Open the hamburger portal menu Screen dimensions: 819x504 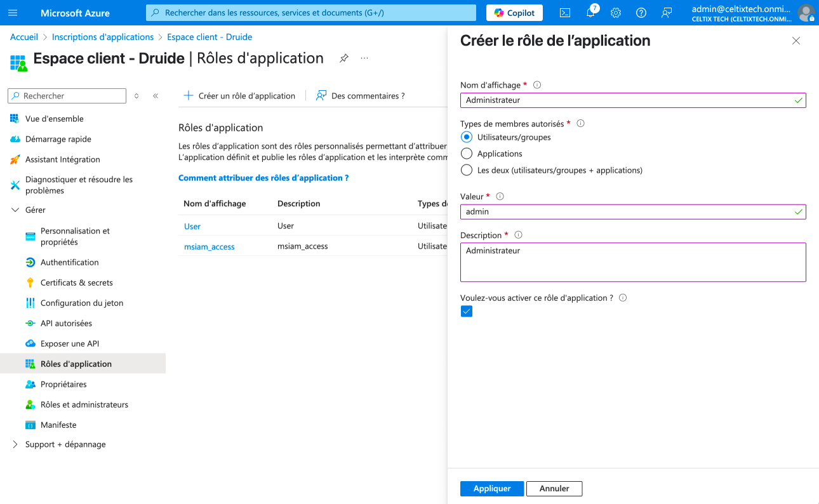tap(13, 13)
